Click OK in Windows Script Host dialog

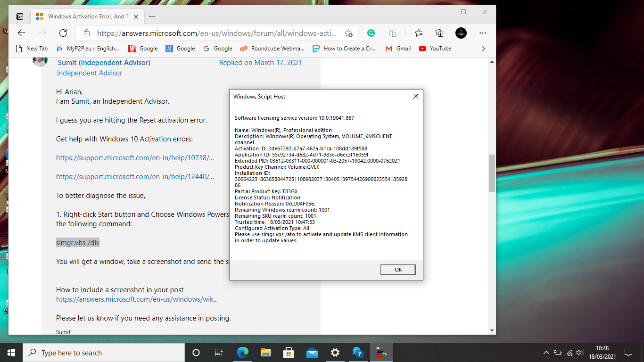pos(398,270)
